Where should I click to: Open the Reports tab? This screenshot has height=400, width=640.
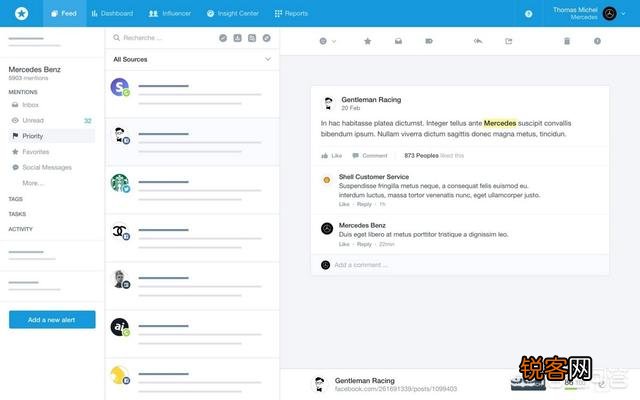291,13
